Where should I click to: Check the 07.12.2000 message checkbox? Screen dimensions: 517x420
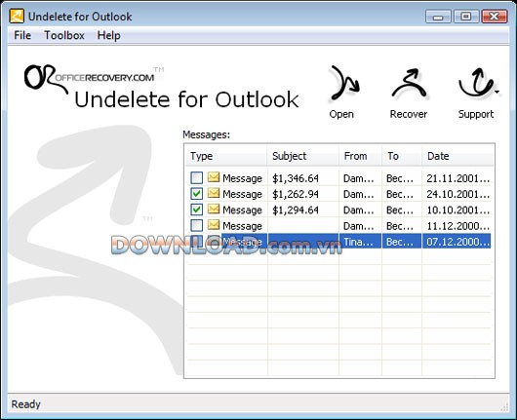(x=196, y=242)
